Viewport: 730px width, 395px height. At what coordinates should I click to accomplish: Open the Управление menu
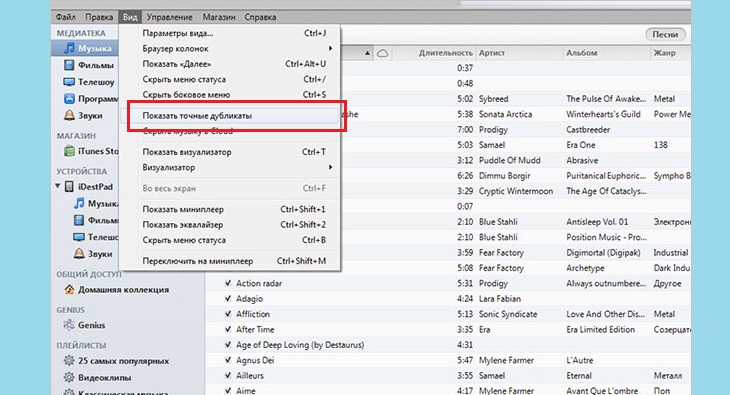[x=169, y=17]
